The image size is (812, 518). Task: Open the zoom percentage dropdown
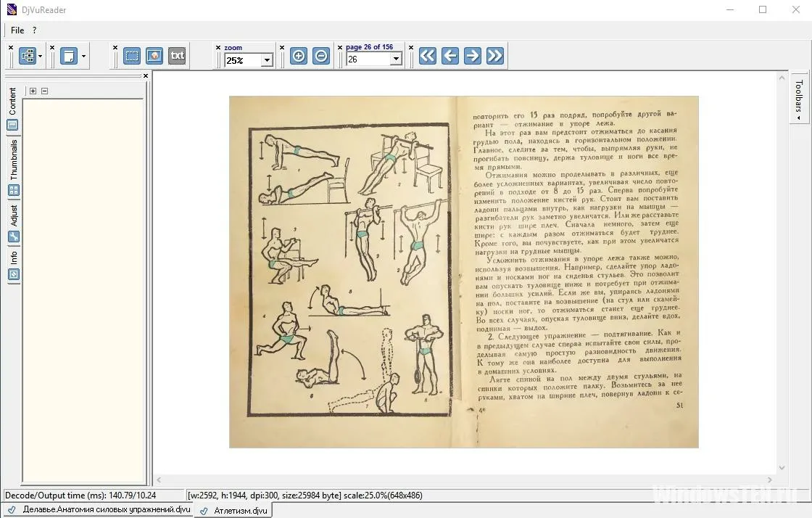click(266, 60)
